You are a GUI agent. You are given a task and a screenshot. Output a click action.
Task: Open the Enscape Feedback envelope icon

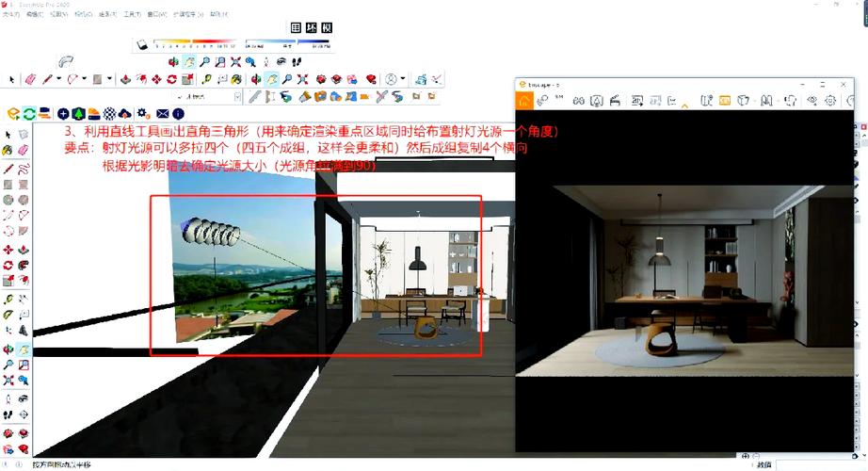coord(162,114)
